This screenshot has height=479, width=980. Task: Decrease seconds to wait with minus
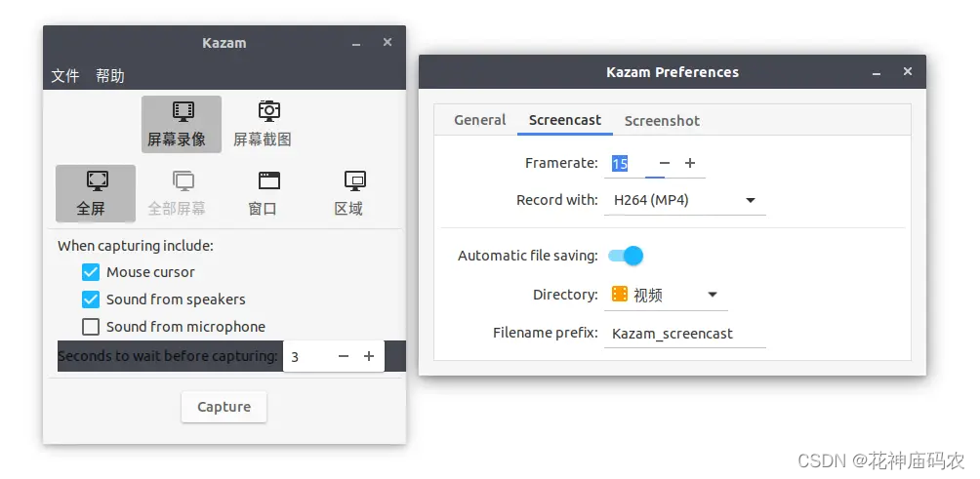pos(344,356)
